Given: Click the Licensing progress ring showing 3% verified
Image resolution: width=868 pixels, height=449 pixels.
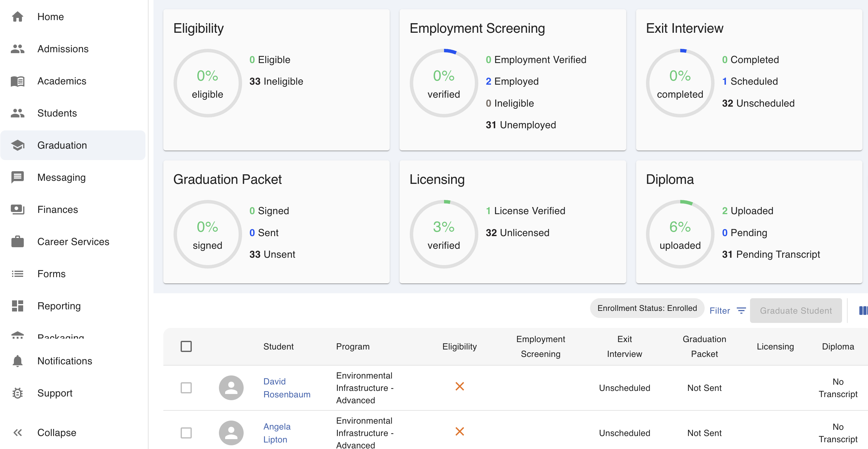Looking at the screenshot, I should click(x=444, y=234).
